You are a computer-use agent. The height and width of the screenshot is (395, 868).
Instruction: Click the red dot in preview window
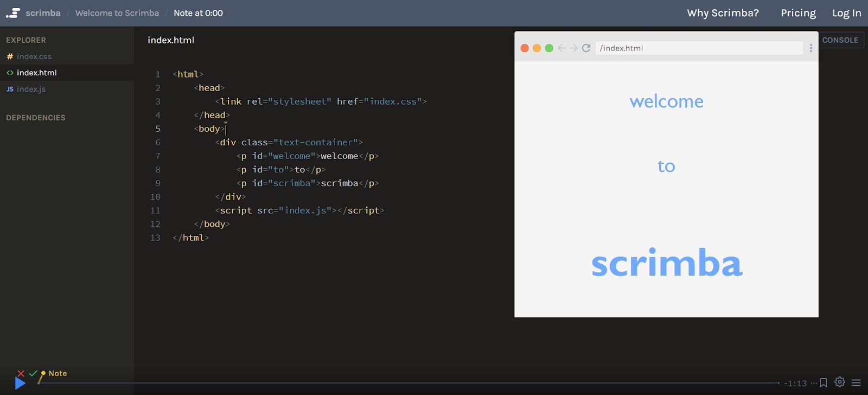pos(525,48)
